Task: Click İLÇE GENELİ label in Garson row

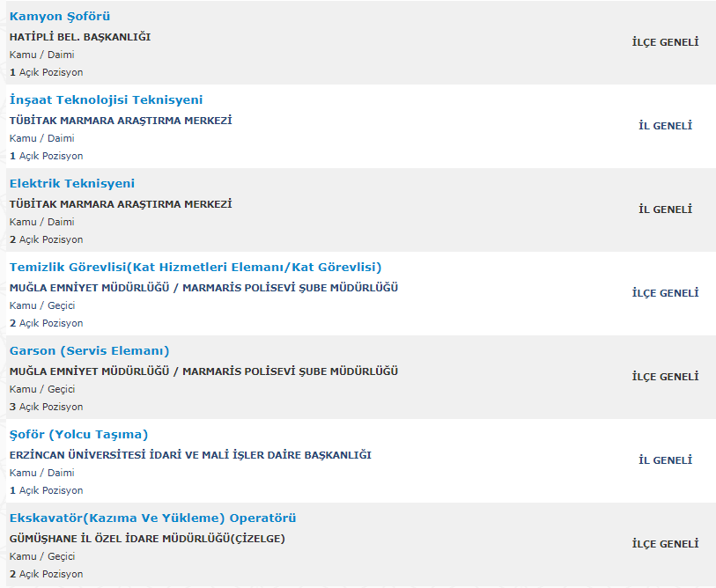Action: 665,377
